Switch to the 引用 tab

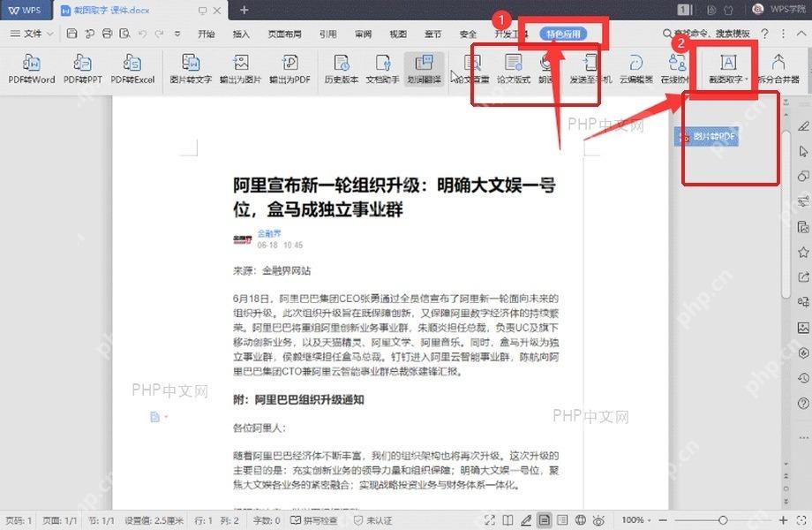coord(327,34)
